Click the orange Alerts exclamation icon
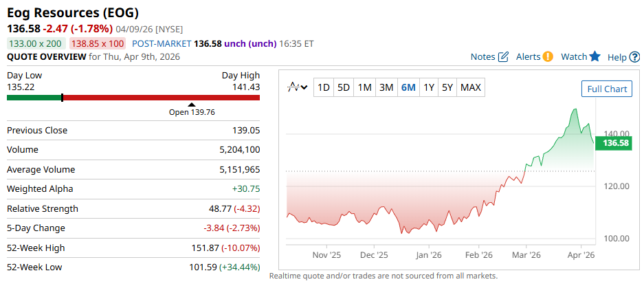Viewport: 644px width, 284px height. tap(548, 56)
